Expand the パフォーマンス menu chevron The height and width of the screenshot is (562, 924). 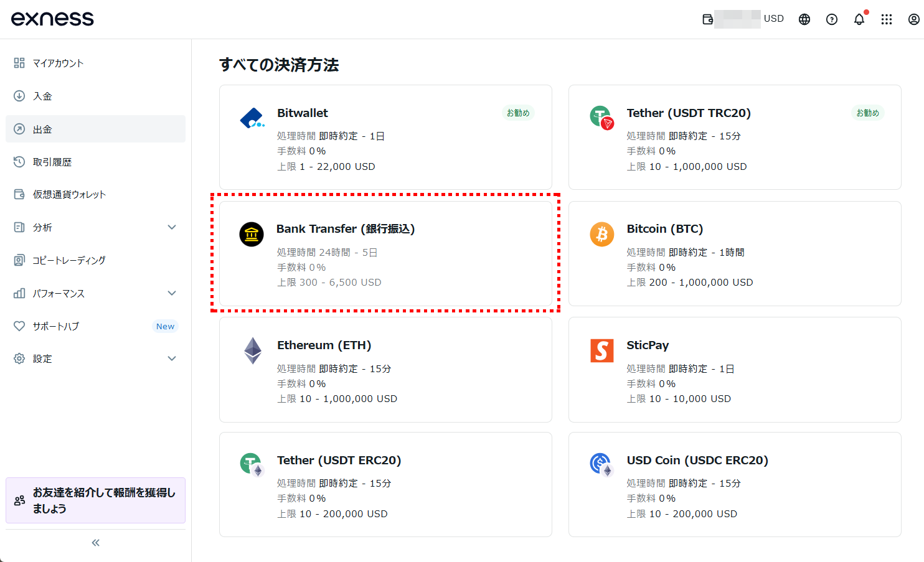pyautogui.click(x=172, y=293)
